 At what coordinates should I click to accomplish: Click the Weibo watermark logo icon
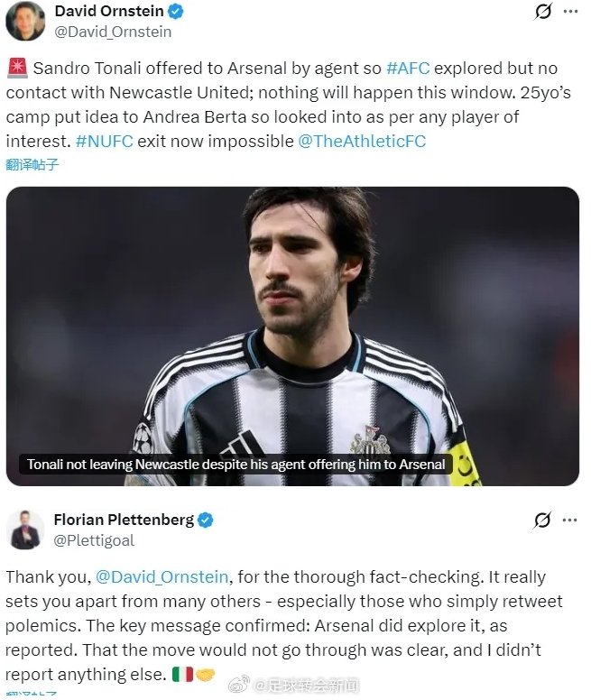pyautogui.click(x=239, y=685)
